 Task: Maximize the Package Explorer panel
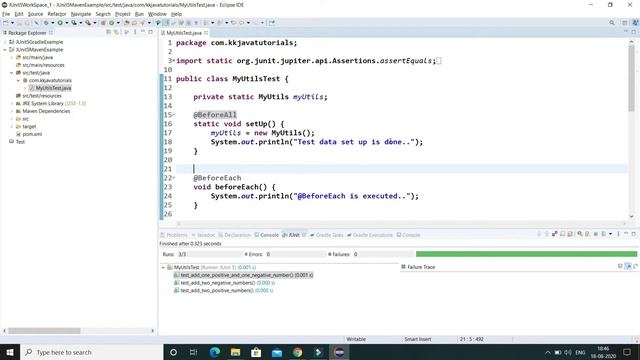(150, 32)
